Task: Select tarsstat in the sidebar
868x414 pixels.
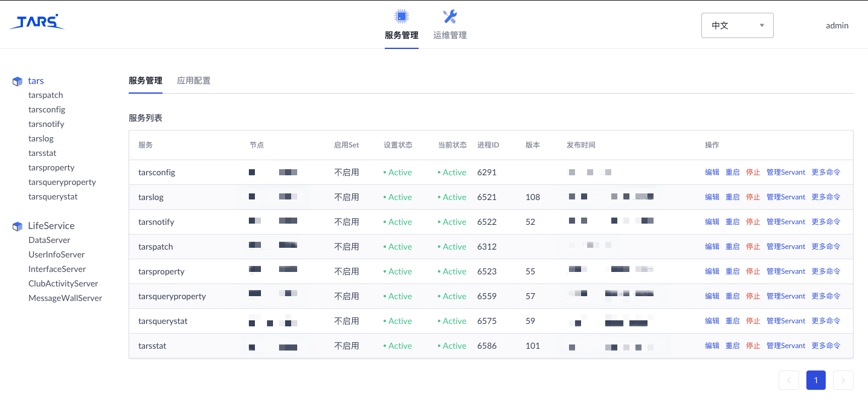Action: click(42, 153)
